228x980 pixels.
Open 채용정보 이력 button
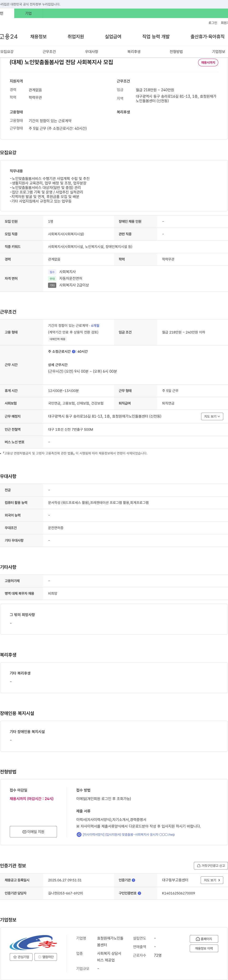pos(204,948)
